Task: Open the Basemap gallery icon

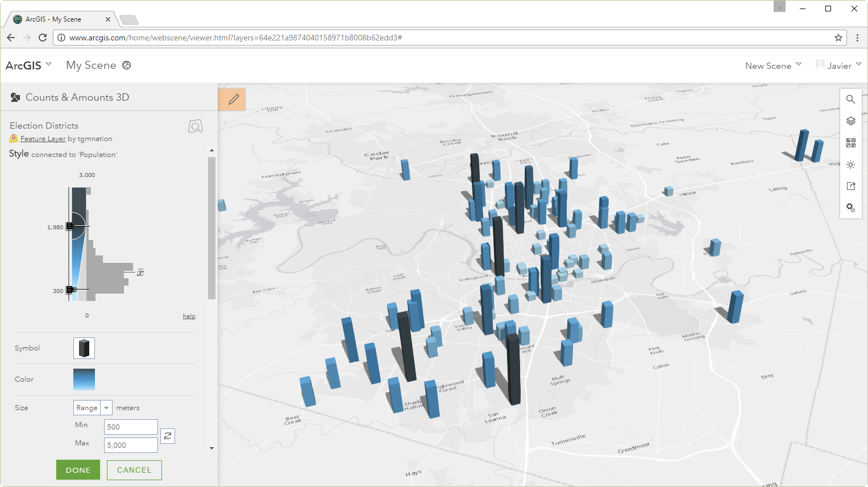Action: pyautogui.click(x=850, y=143)
